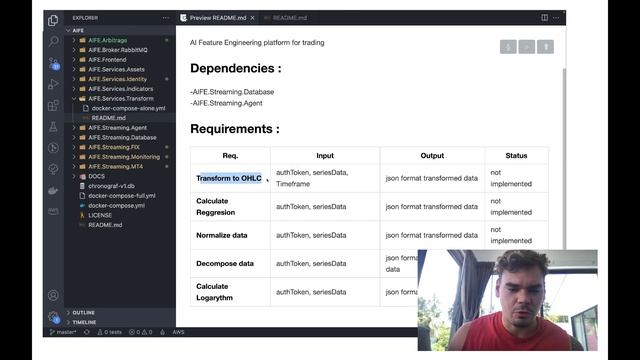Open the Run and Debug view
The image size is (640, 360).
pos(53,84)
